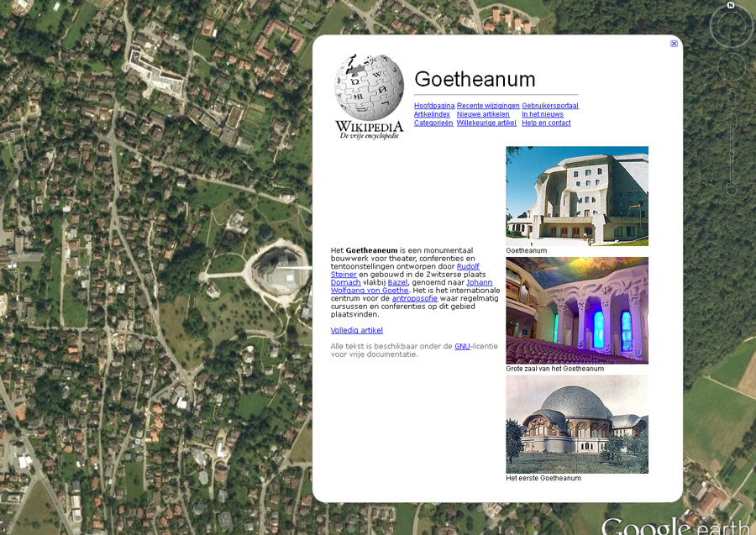The height and width of the screenshot is (535, 756).
Task: Open Nieuwe artikelen link
Action: [483, 114]
